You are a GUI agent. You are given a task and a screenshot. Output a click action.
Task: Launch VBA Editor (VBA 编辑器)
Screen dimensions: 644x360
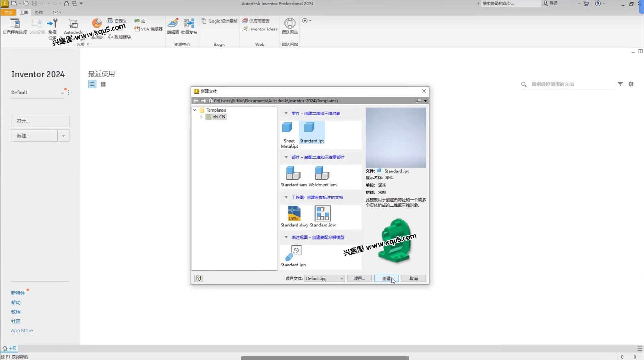click(x=148, y=29)
